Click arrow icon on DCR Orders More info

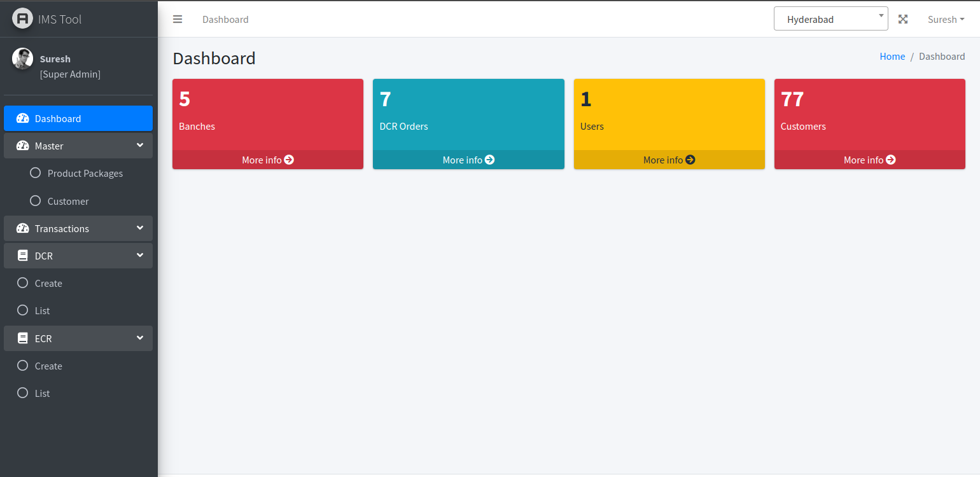pyautogui.click(x=489, y=160)
